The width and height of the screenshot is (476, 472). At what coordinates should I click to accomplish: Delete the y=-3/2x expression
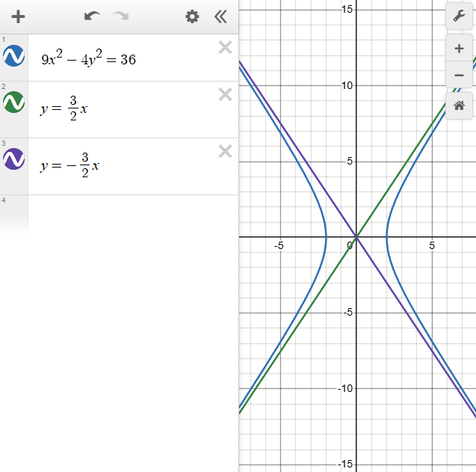tap(225, 151)
